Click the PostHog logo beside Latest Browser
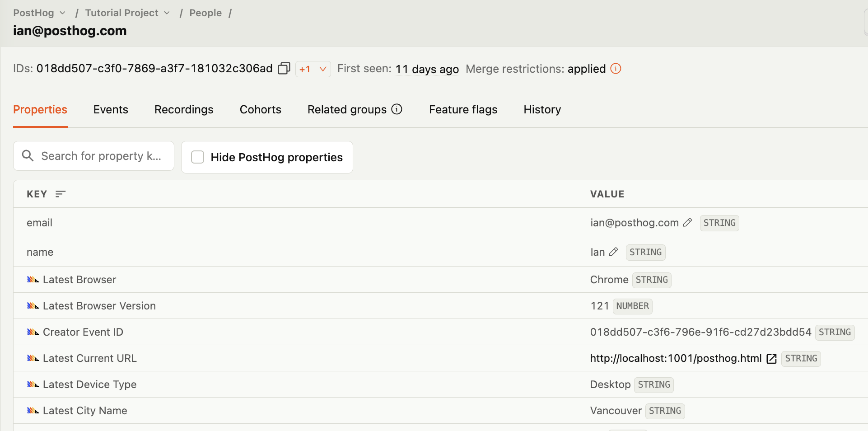Screen dimensions: 868x431 pos(33,280)
